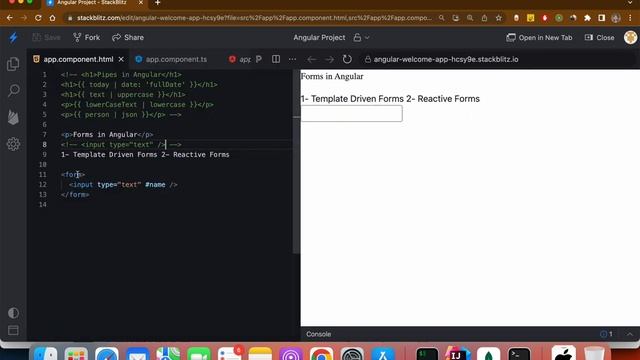Save the project
This screenshot has width=640, height=360.
coord(47,38)
